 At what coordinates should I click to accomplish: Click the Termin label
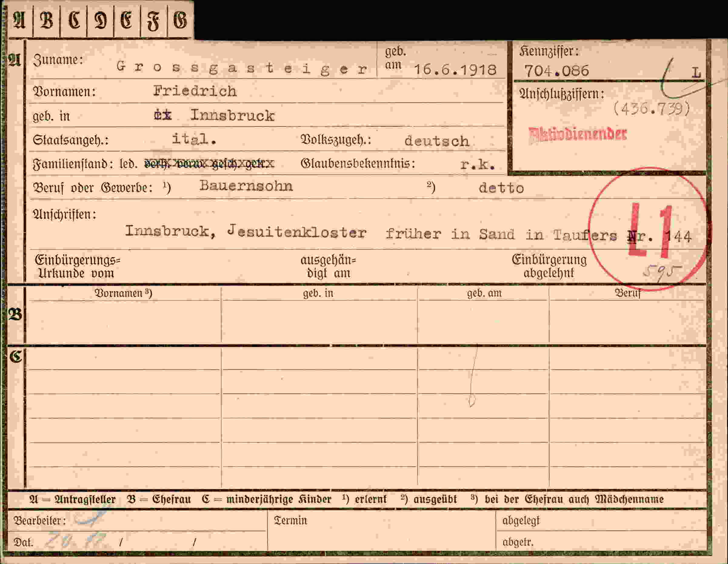290,521
